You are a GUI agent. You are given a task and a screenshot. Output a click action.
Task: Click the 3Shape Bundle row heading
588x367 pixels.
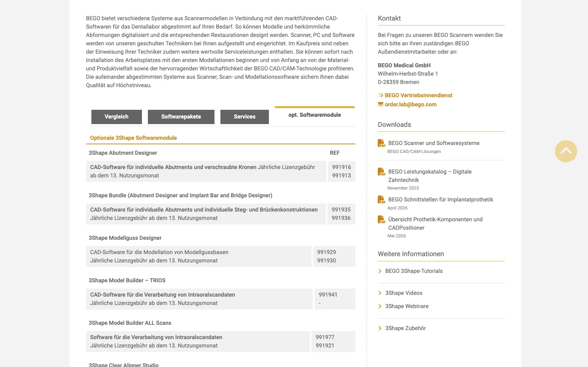tap(180, 195)
